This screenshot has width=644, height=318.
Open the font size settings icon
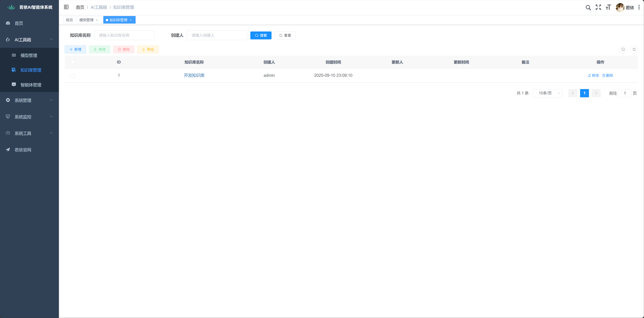click(x=608, y=8)
